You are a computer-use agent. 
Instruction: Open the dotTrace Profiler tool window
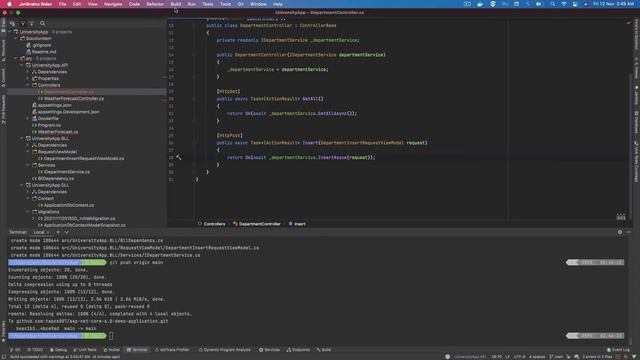coord(172,350)
